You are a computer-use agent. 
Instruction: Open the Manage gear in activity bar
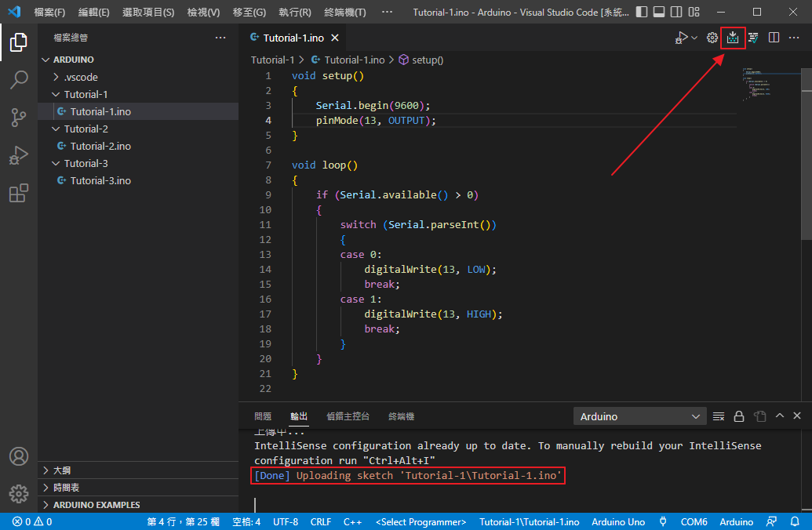coord(19,493)
